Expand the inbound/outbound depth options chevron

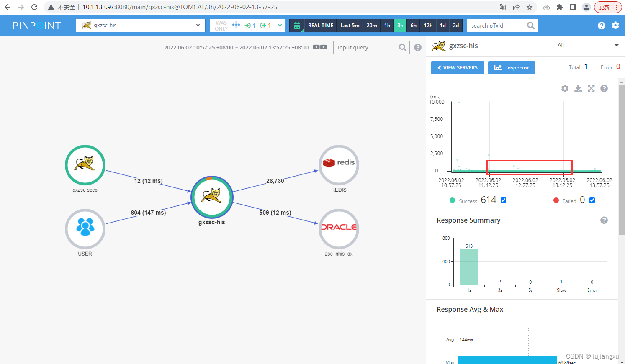pos(280,26)
